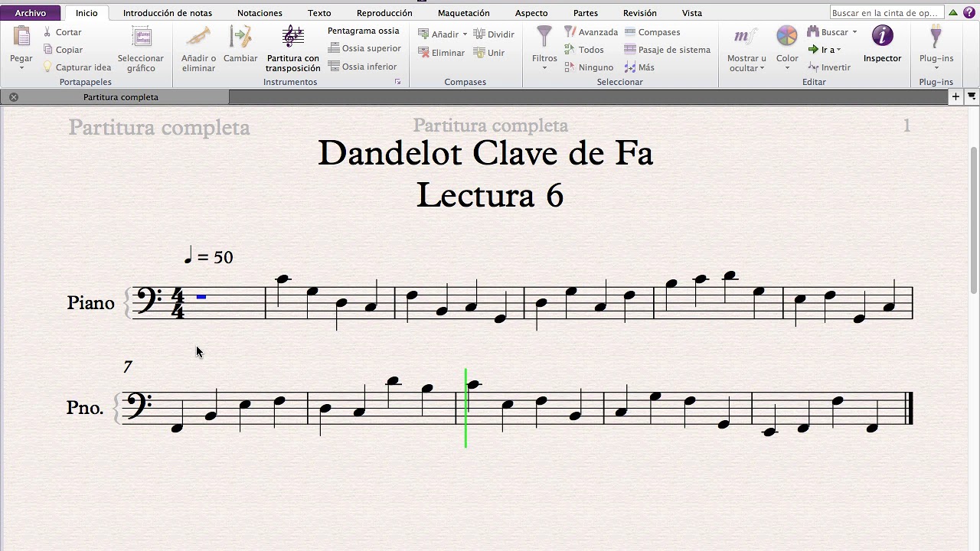
Task: Click the green playback line
Action: click(465, 408)
